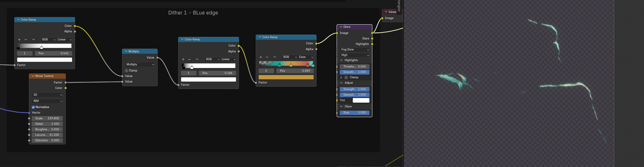Enable Clamp checkbox in the Glare node
This screenshot has height=167, width=644.
(x=346, y=77)
